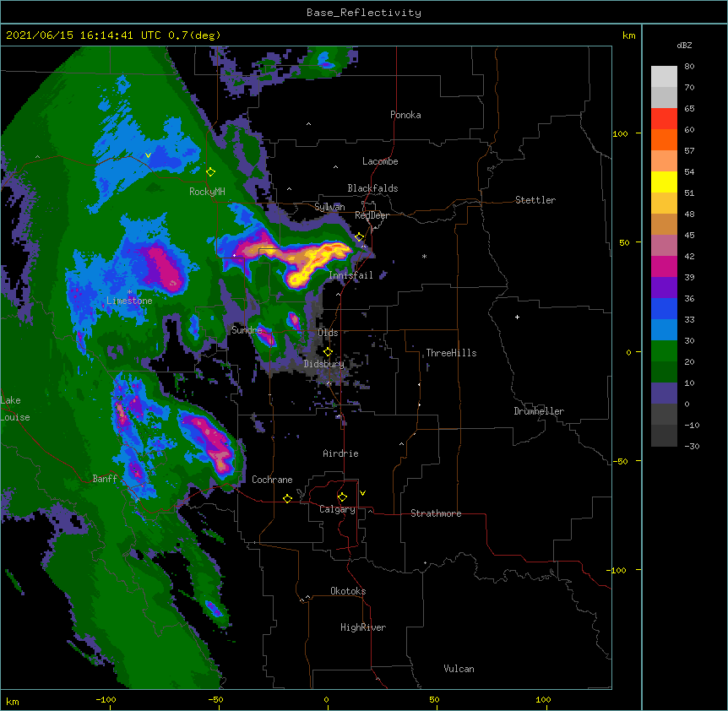Click the Base_Reflectivity title text
Viewport: 728px width, 711px height.
click(363, 13)
